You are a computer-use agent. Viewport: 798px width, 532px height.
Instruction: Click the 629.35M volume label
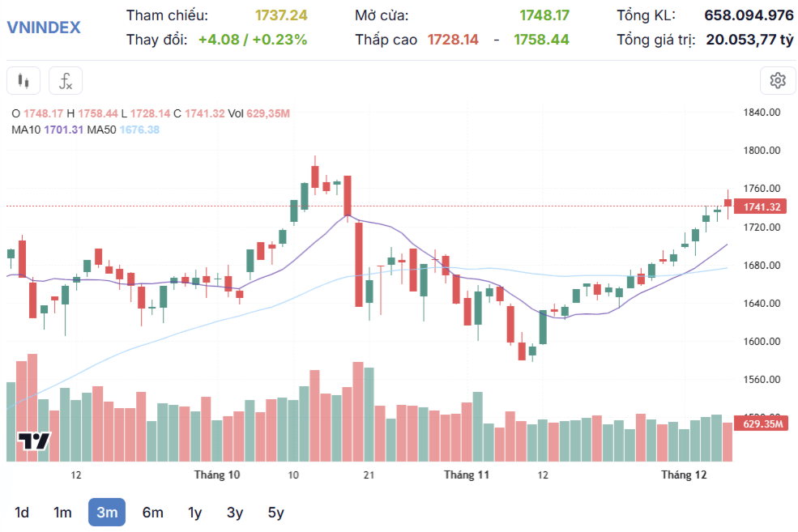762,423
